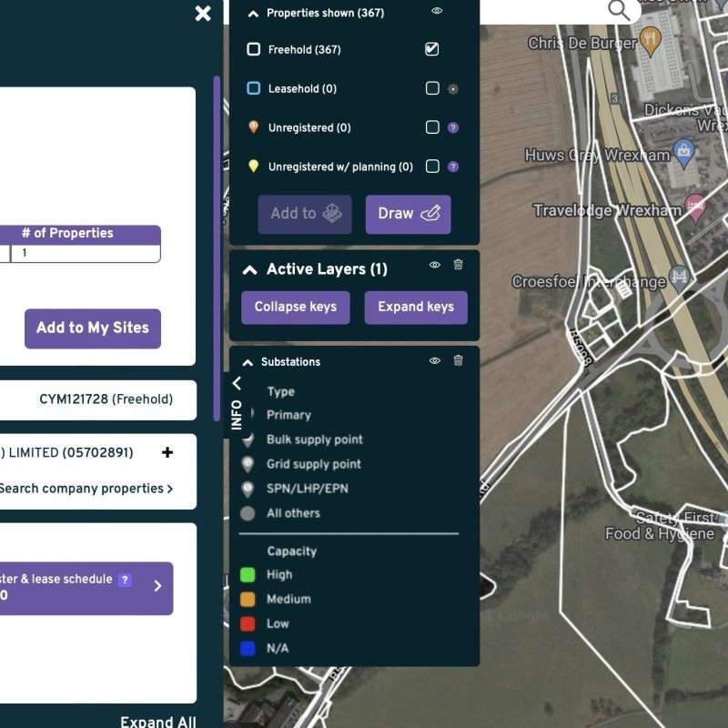Click the N/A capacity blue swatch

(x=248, y=649)
